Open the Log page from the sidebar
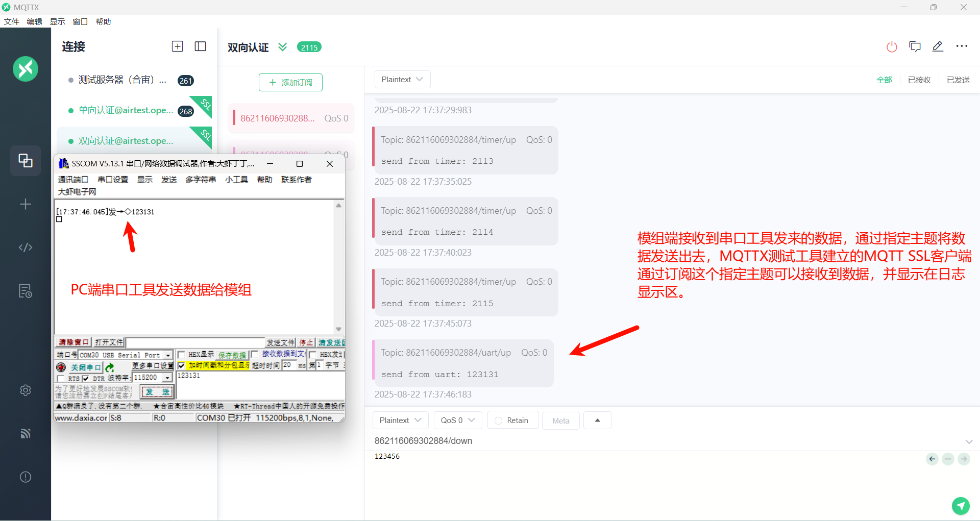The image size is (980, 521). coord(26,291)
